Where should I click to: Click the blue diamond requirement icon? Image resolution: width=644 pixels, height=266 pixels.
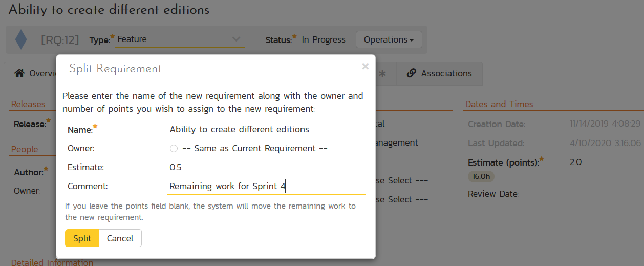click(21, 39)
